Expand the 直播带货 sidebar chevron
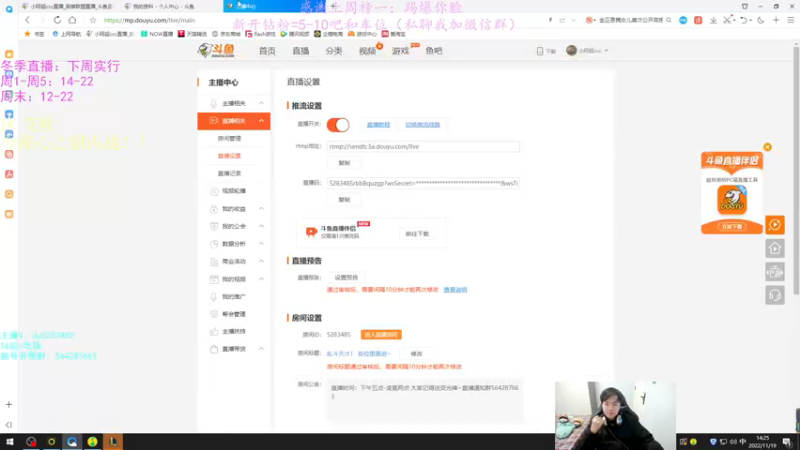 tap(261, 349)
